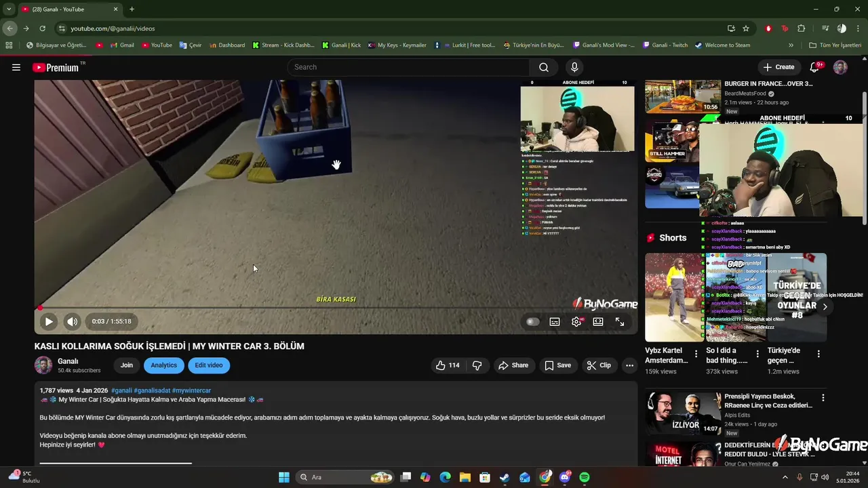Open Tüm Yer İşaretleri bookmarks folder
This screenshot has height=488, width=868.
coord(835,45)
